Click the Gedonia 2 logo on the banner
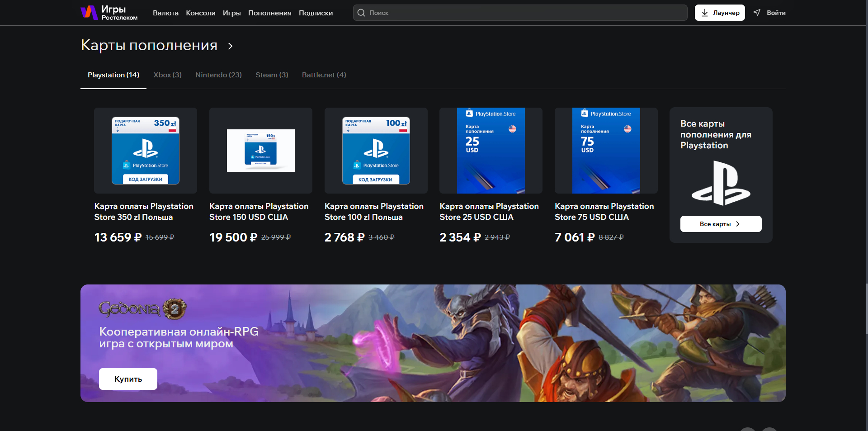Image resolution: width=868 pixels, height=431 pixels. pos(142,309)
